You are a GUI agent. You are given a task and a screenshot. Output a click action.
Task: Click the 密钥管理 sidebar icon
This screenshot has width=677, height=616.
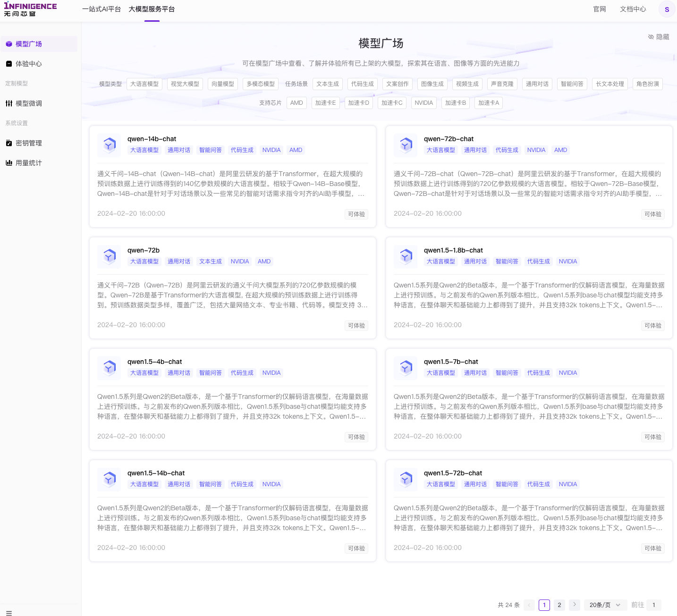click(x=9, y=143)
